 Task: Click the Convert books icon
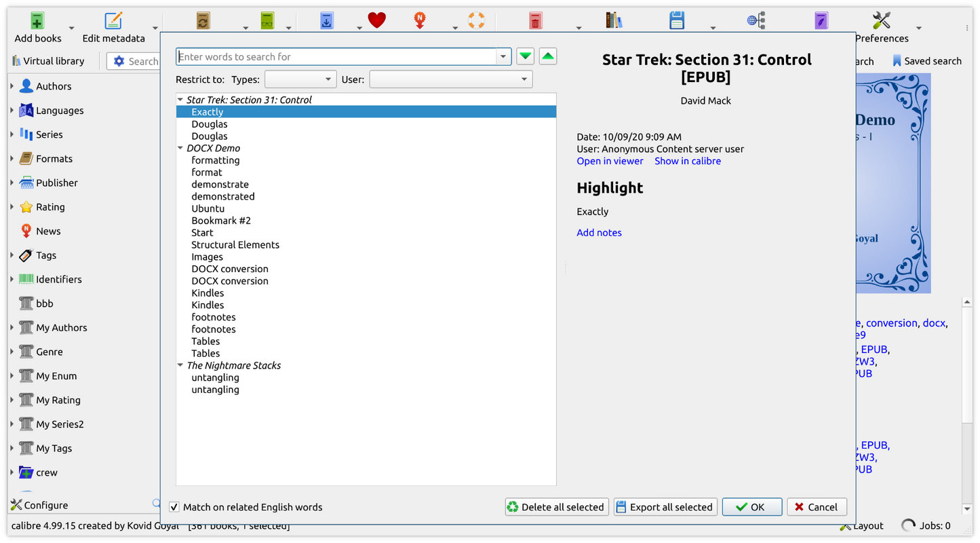coord(203,20)
